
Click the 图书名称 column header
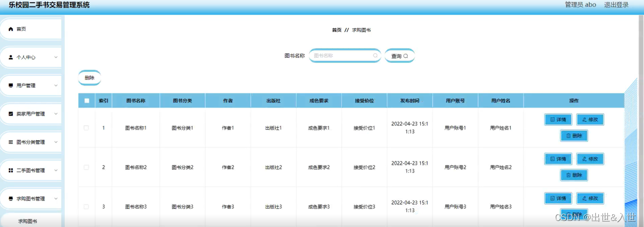[x=136, y=101]
